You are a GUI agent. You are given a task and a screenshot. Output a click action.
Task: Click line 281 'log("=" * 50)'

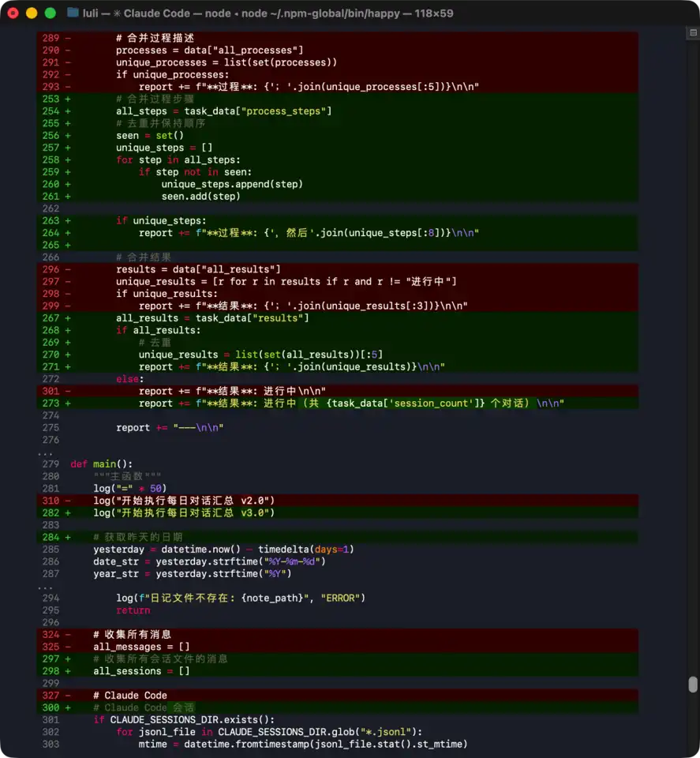click(x=130, y=488)
